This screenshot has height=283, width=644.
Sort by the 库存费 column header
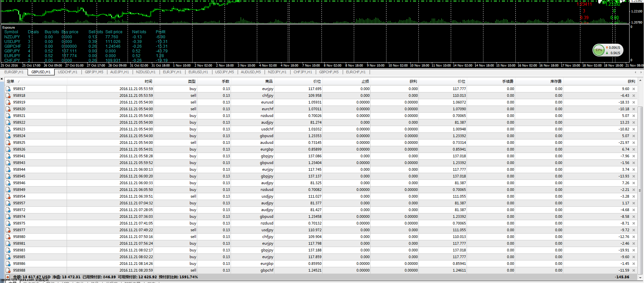tap(539, 81)
